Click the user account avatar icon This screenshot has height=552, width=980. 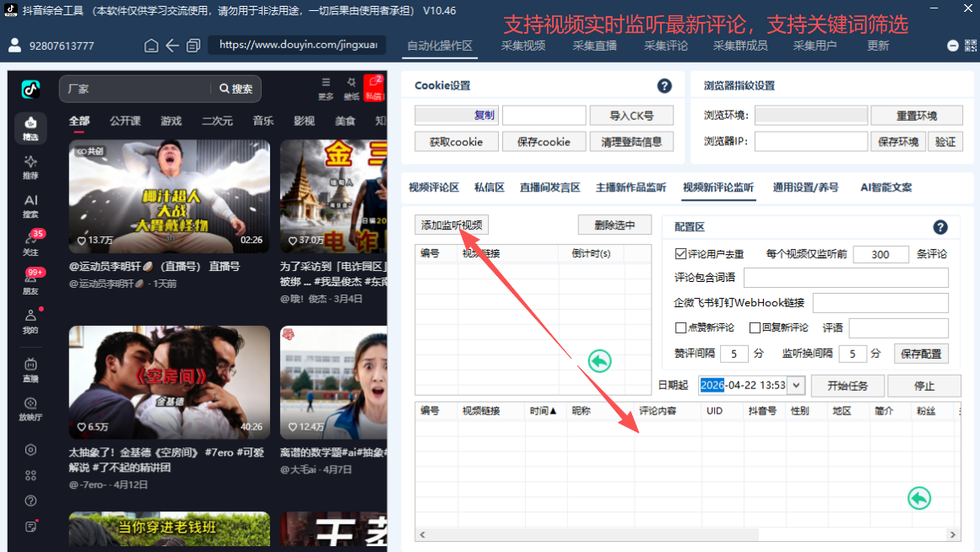coord(14,45)
